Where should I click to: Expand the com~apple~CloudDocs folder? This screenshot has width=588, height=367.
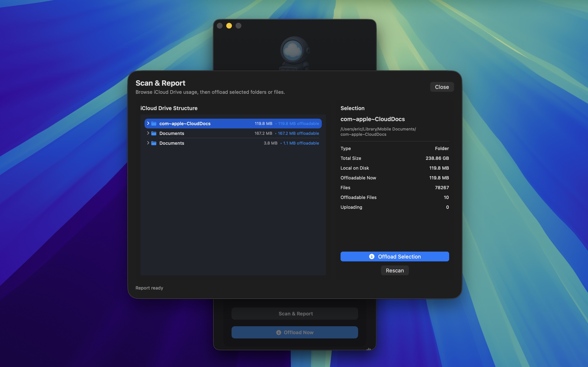click(x=148, y=124)
